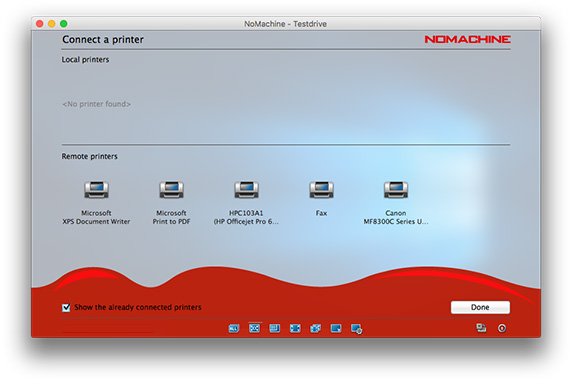Click the fullscreen on all monitors icon
569x379 pixels.
click(315, 329)
